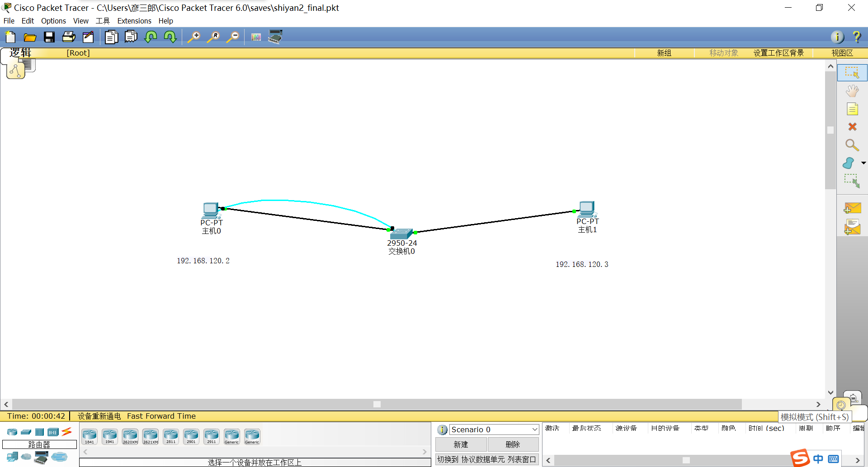Open the Edit menu

(28, 21)
